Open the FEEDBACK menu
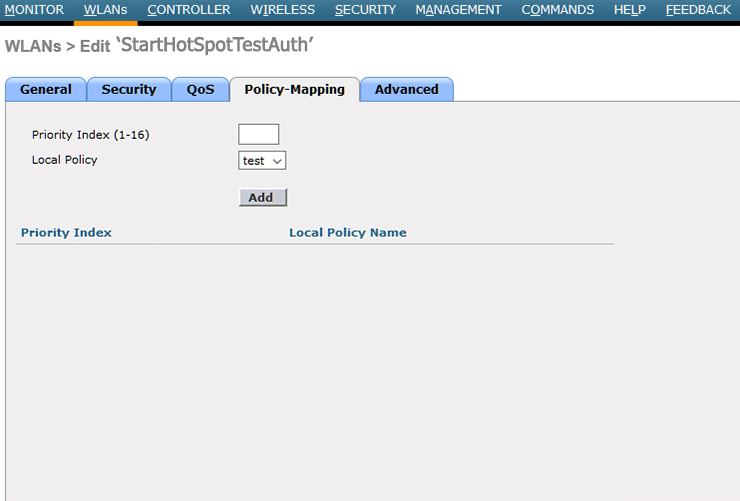 (x=698, y=10)
